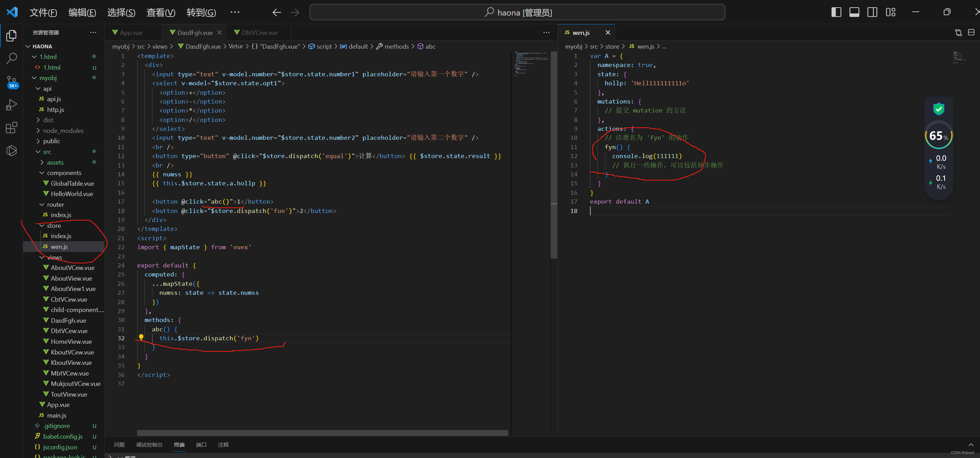Click the haona search box at top
Screen dimensions: 980x458
[517, 12]
